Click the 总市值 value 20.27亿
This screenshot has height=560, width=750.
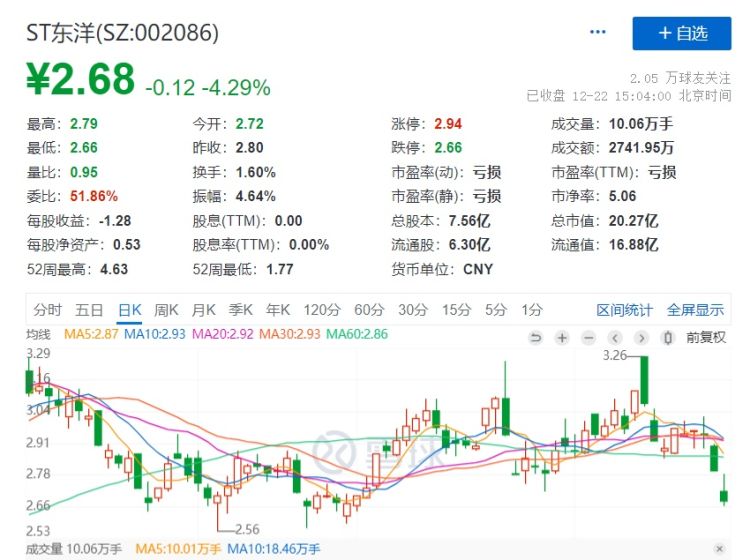[633, 220]
